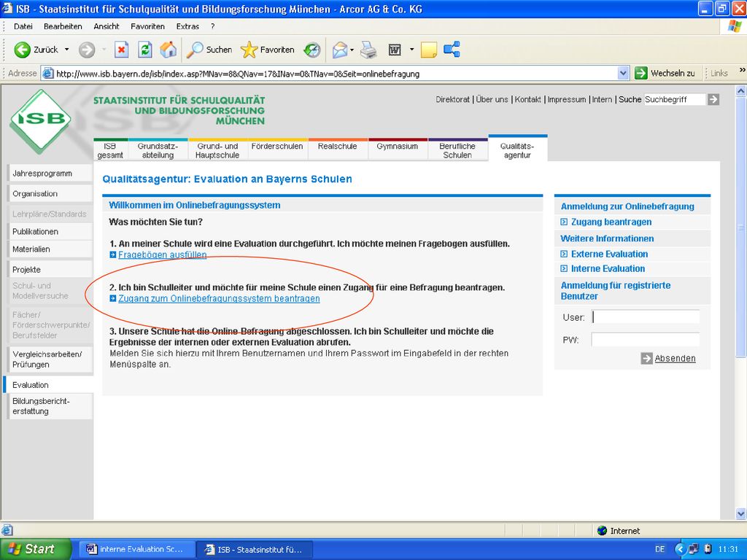Click the network tray icon
Viewport: 747px width, 560px height.
(x=694, y=549)
